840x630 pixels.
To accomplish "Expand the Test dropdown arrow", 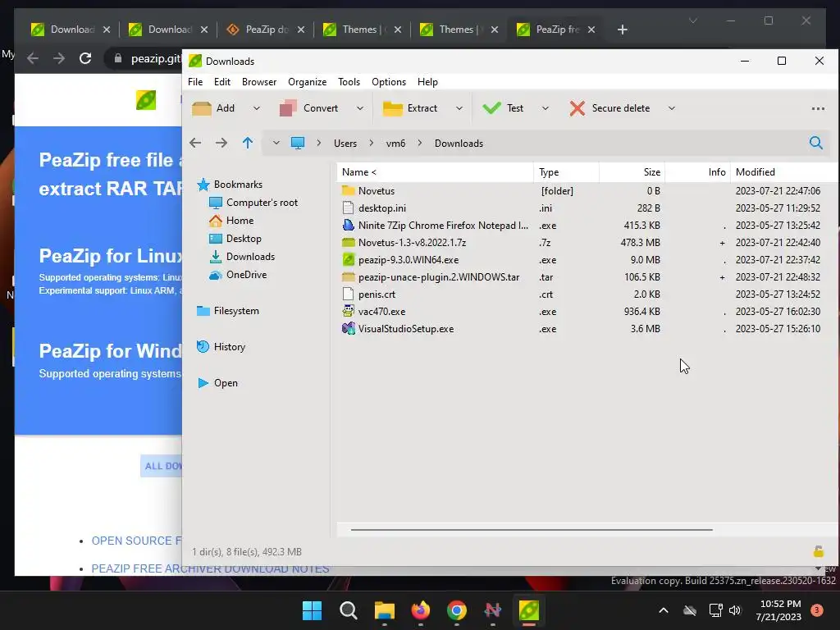I will pyautogui.click(x=546, y=108).
